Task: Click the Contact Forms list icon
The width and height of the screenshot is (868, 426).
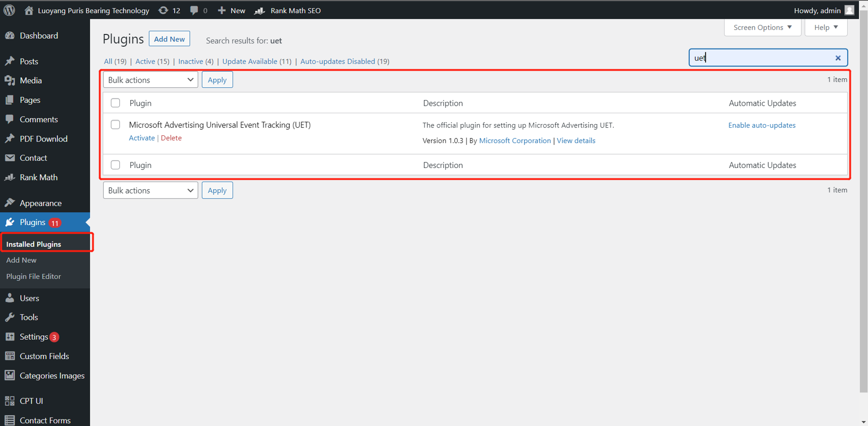Action: point(10,420)
